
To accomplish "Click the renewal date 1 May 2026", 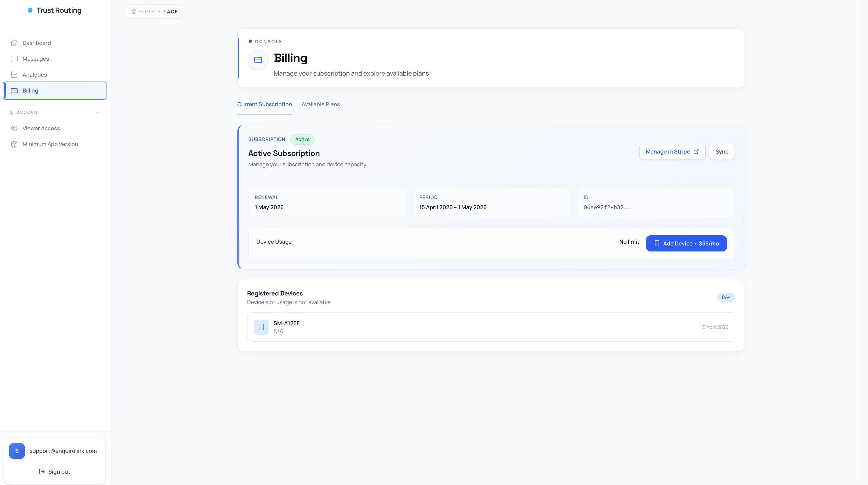I will pos(269,207).
